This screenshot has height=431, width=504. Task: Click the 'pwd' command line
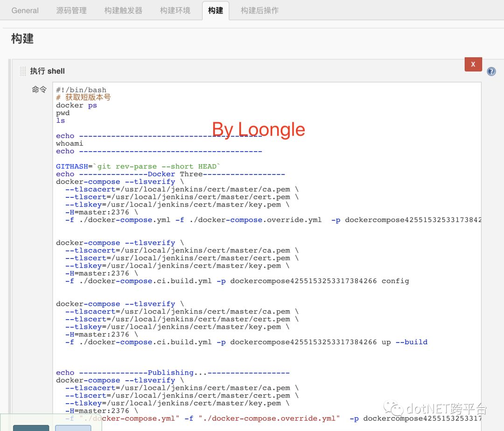(x=63, y=113)
